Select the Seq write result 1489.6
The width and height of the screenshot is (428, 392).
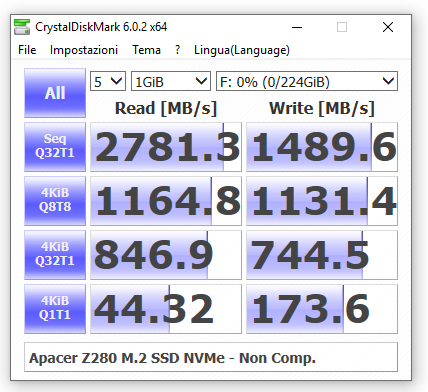point(322,147)
